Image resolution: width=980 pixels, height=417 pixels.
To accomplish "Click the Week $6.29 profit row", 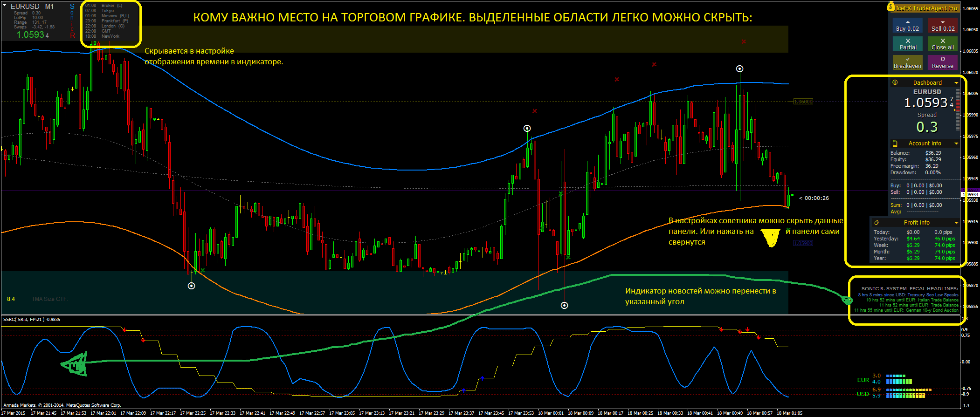I will [914, 245].
